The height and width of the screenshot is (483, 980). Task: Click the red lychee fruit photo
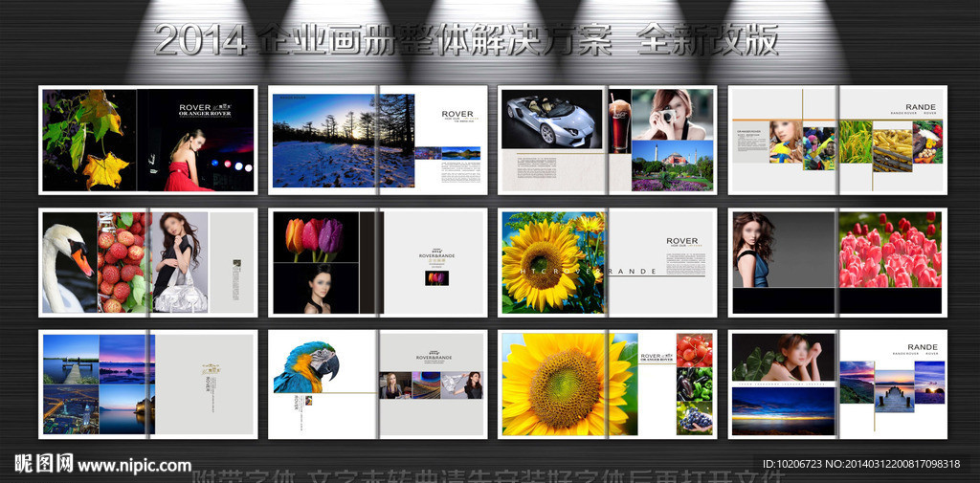tap(123, 262)
